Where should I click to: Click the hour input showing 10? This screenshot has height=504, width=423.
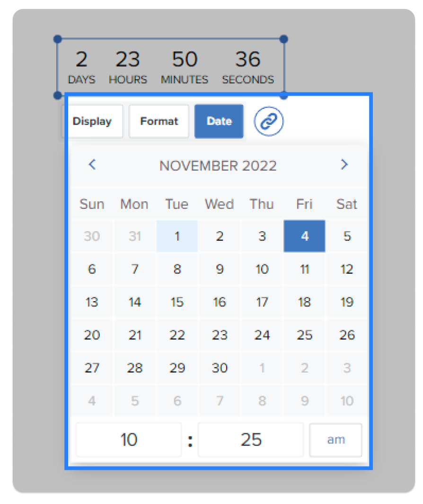(x=128, y=440)
